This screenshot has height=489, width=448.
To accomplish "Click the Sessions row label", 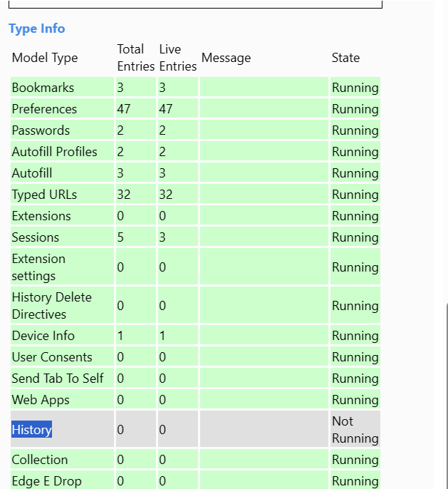I will click(35, 237).
